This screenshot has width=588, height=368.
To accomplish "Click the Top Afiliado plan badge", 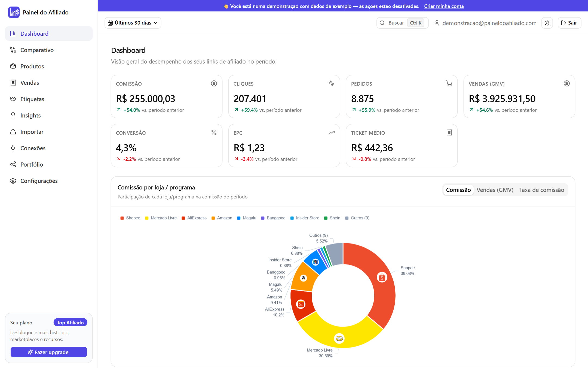I will [x=70, y=322].
